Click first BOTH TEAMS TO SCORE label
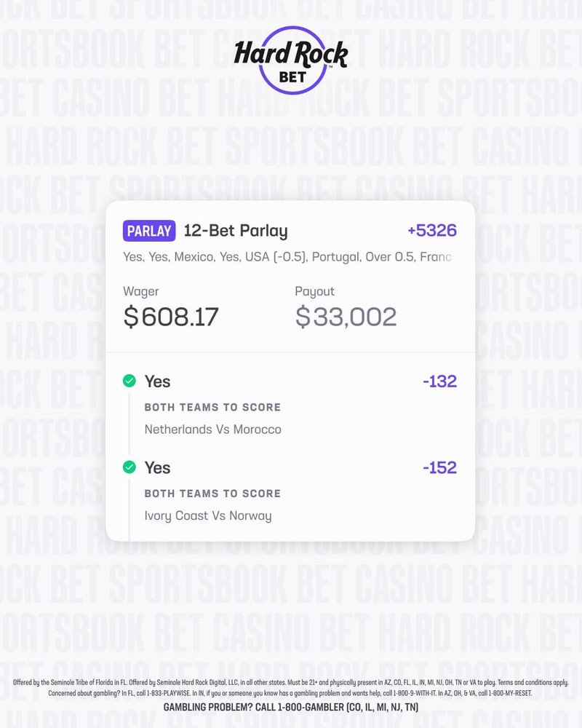 tap(212, 407)
